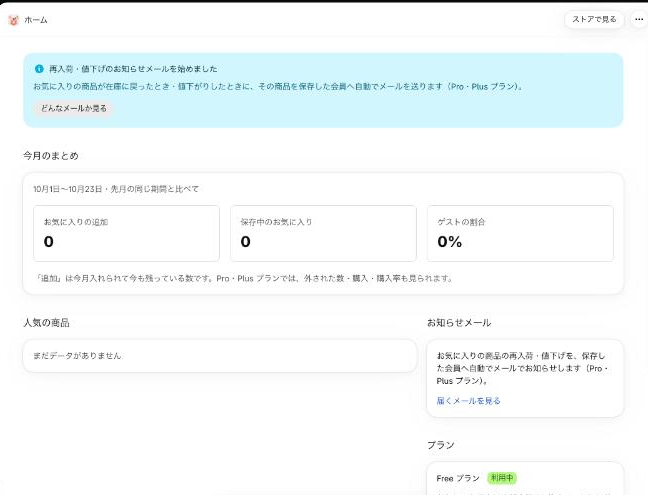Click the 10月1日〜10月23日 date range text
The height and width of the screenshot is (495, 648).
[67, 189]
